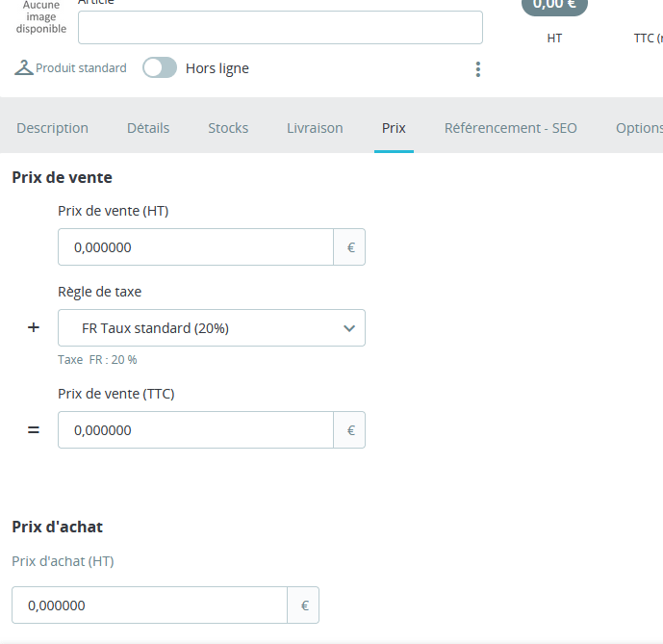The image size is (663, 644).
Task: Select the Prix tab
Action: click(394, 128)
